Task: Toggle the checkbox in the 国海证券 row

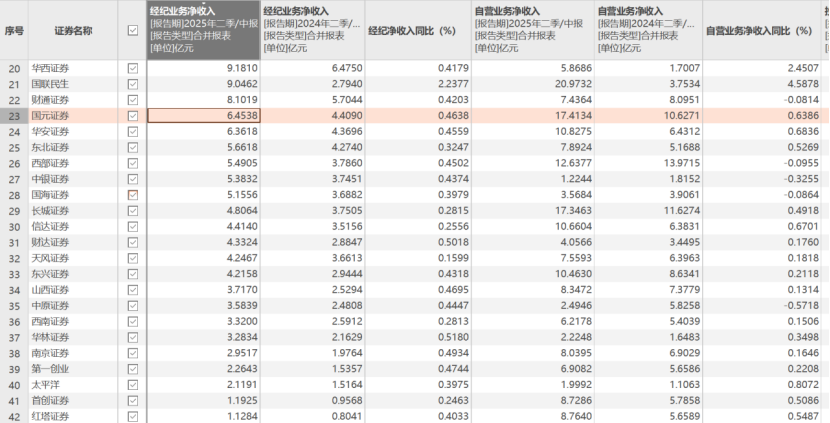Action: tap(133, 195)
